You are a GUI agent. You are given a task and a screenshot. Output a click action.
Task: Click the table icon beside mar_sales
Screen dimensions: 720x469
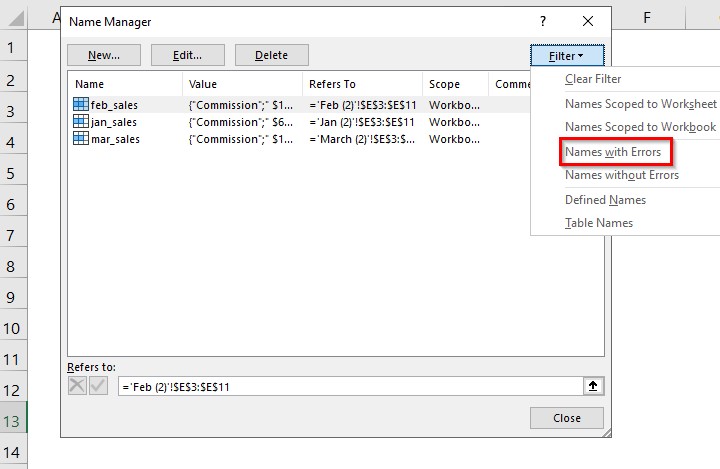[x=81, y=138]
